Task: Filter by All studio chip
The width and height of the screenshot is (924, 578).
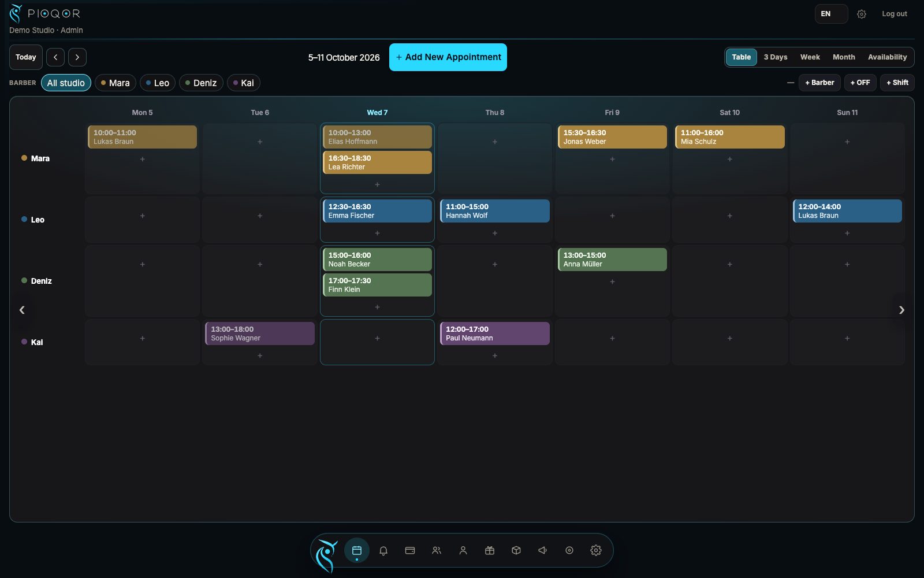Action: point(66,83)
